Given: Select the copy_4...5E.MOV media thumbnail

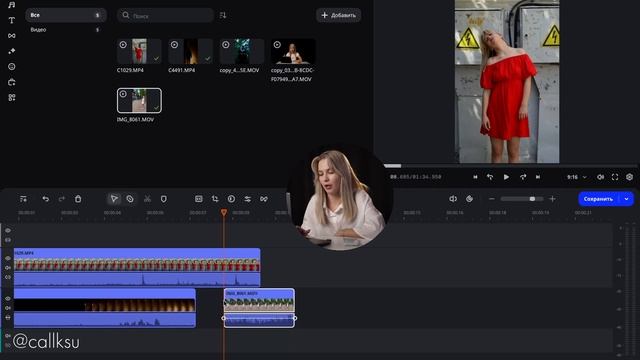Looking at the screenshot, I should coord(242,51).
